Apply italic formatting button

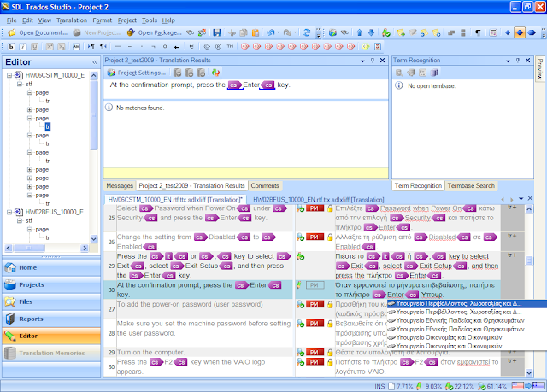click(x=23, y=46)
